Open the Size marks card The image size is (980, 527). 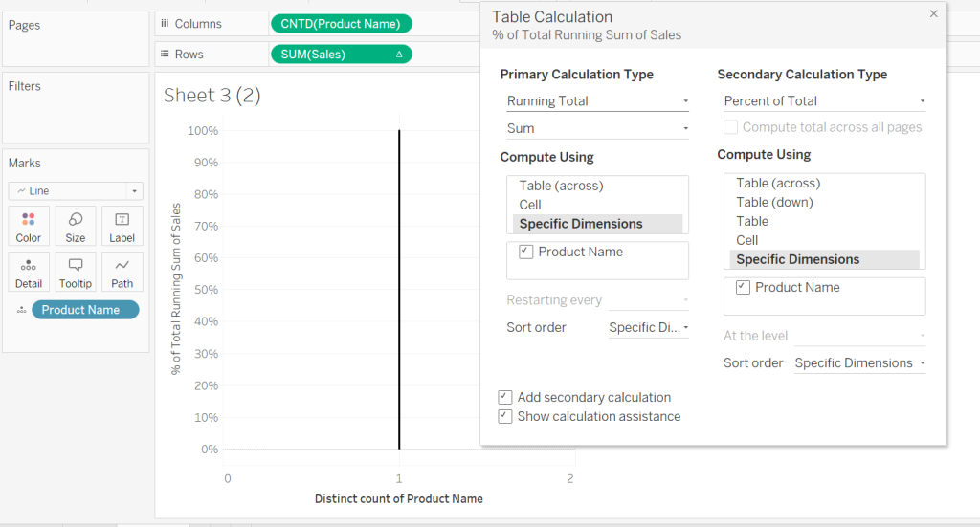75,226
